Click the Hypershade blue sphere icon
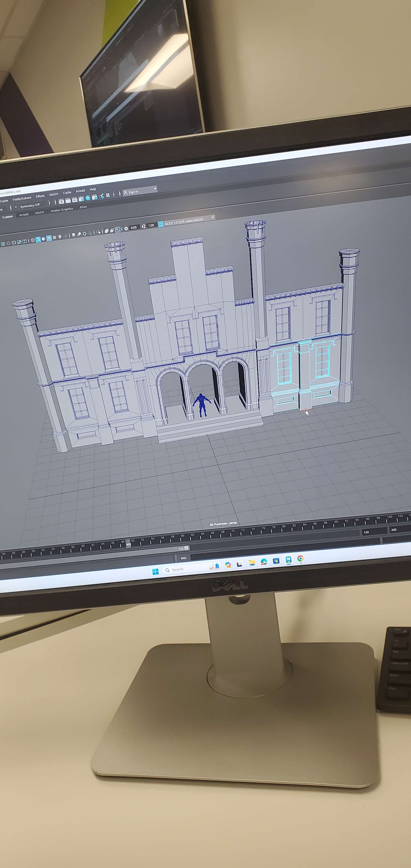Image resolution: width=411 pixels, height=868 pixels. 88,198
